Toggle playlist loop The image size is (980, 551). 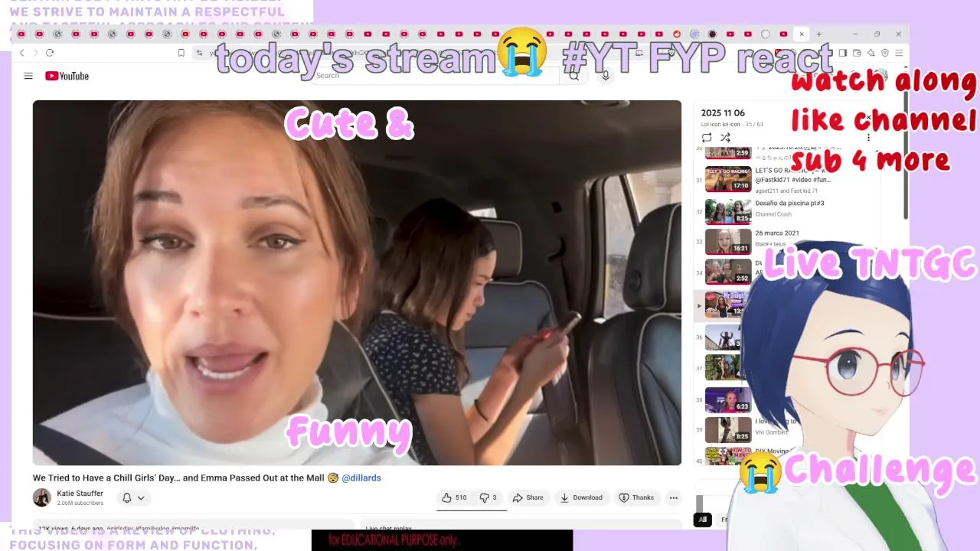[707, 138]
